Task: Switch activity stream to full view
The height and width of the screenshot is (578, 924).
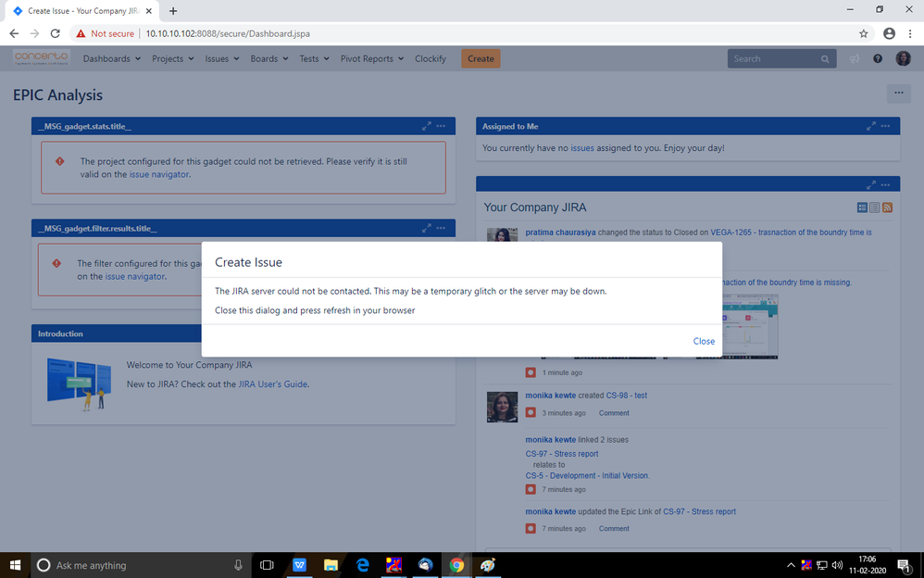Action: point(862,207)
